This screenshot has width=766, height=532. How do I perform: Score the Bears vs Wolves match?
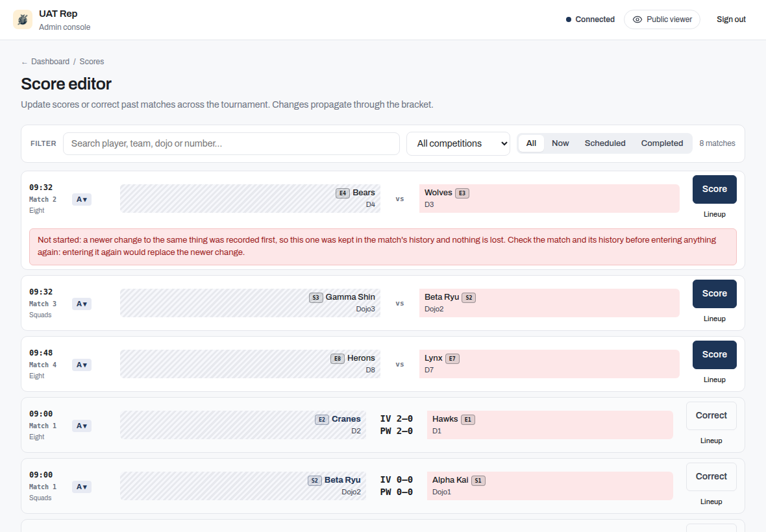coord(714,189)
